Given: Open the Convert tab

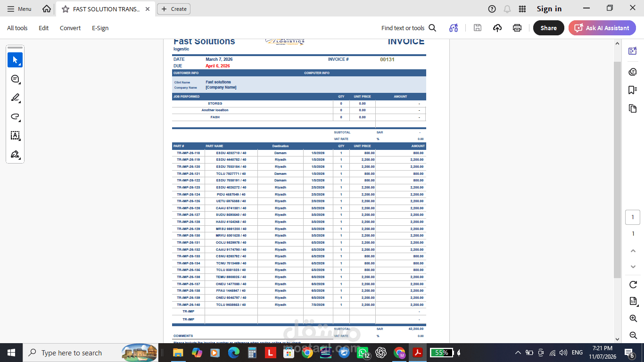Looking at the screenshot, I should tap(70, 28).
